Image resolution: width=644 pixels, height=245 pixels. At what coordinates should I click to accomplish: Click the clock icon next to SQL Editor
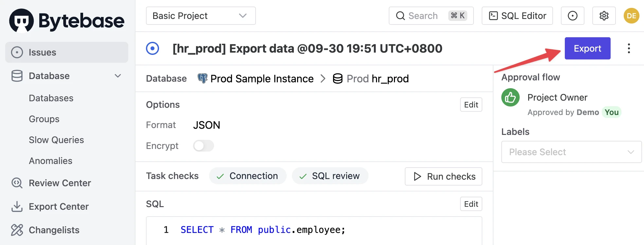tap(572, 16)
